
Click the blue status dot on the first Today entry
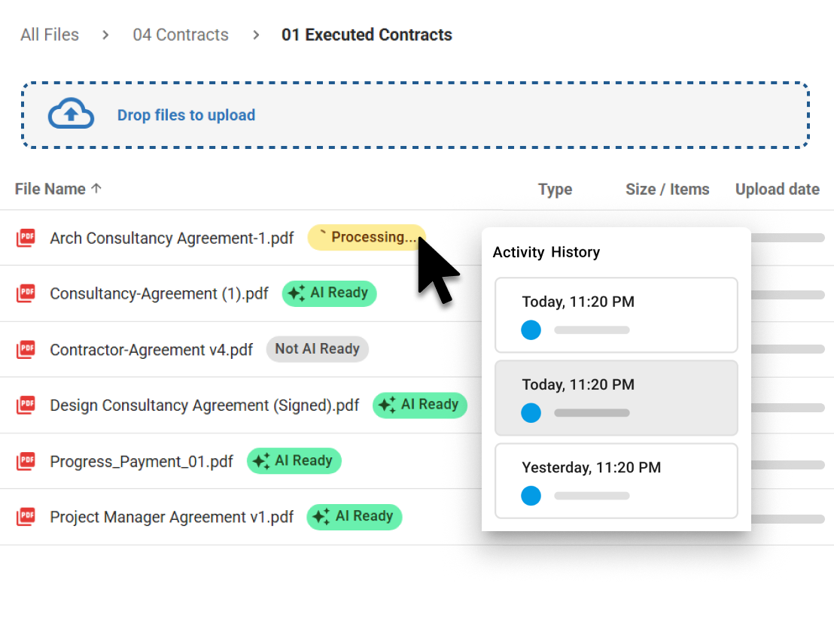pos(531,330)
